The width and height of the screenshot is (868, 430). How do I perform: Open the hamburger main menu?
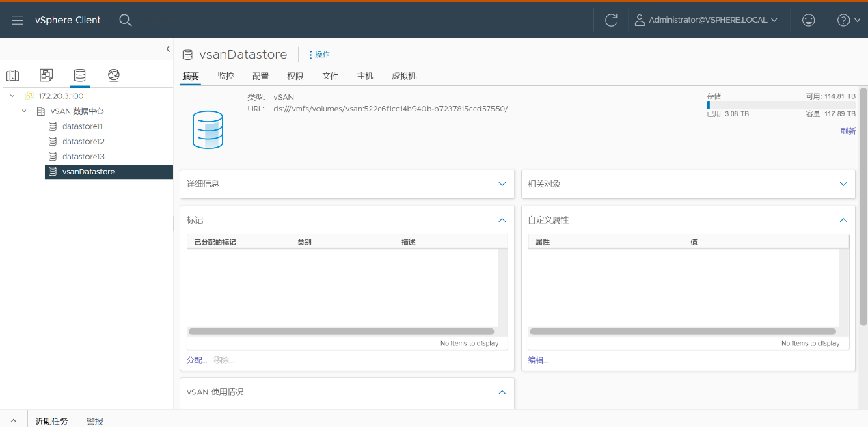18,20
